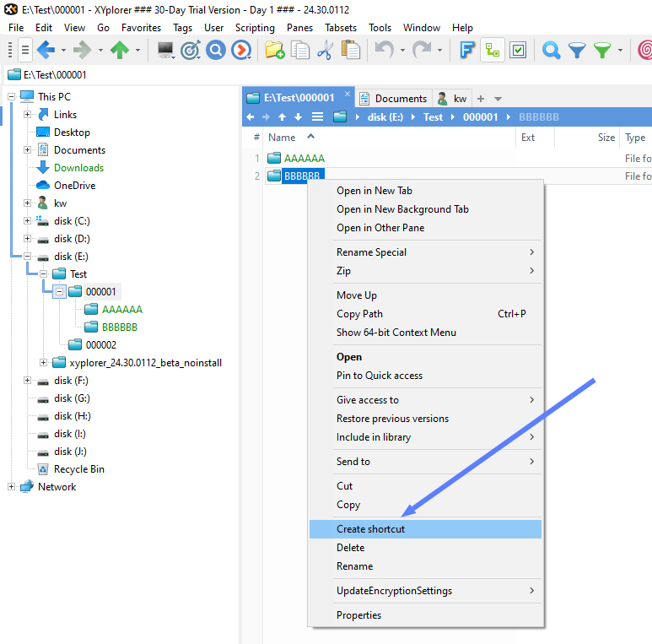Image resolution: width=652 pixels, height=644 pixels.
Task: Open Back button history dropdown arrow
Action: pos(63,51)
